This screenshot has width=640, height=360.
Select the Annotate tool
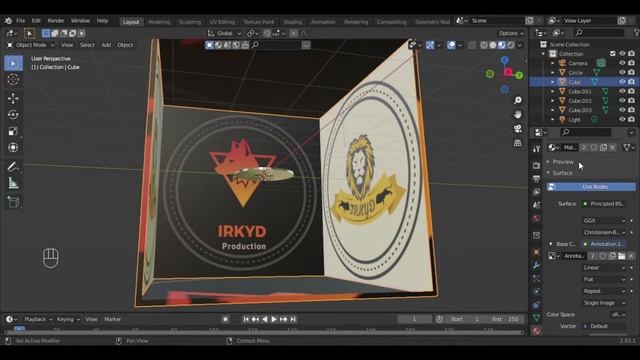pos(13,167)
